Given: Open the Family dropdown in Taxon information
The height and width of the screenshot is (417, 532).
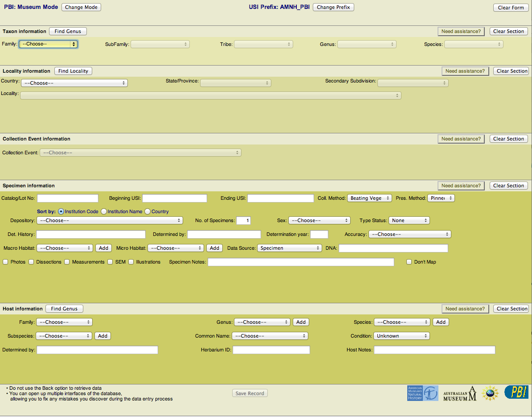Looking at the screenshot, I should click(x=48, y=44).
